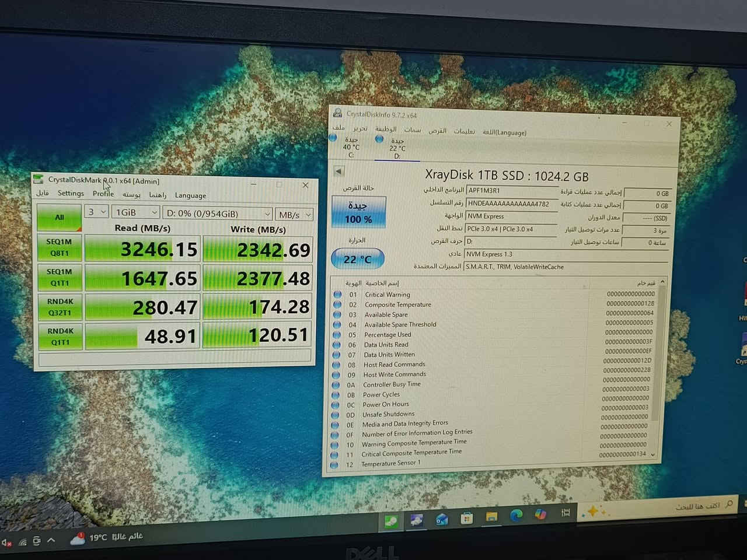Open Settings menu in CrystalDiskMark
This screenshot has height=560, width=747.
click(71, 193)
